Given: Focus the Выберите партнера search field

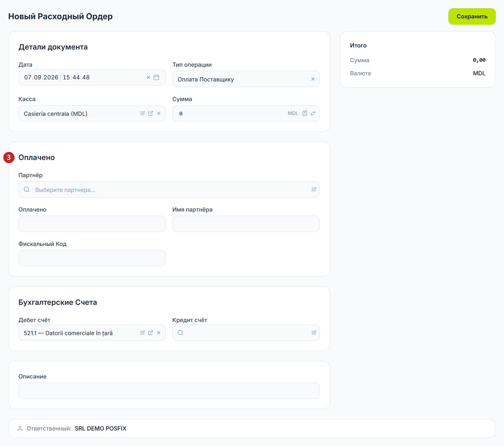Looking at the screenshot, I should (x=169, y=190).
